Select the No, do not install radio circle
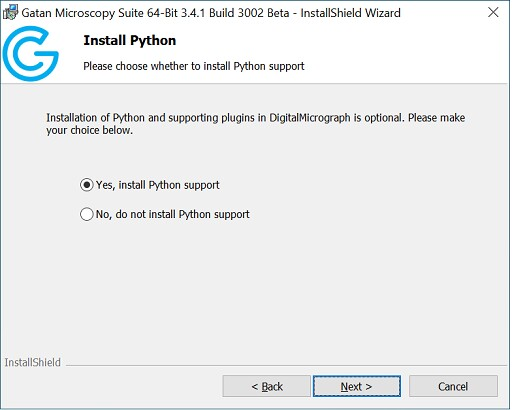 87,214
